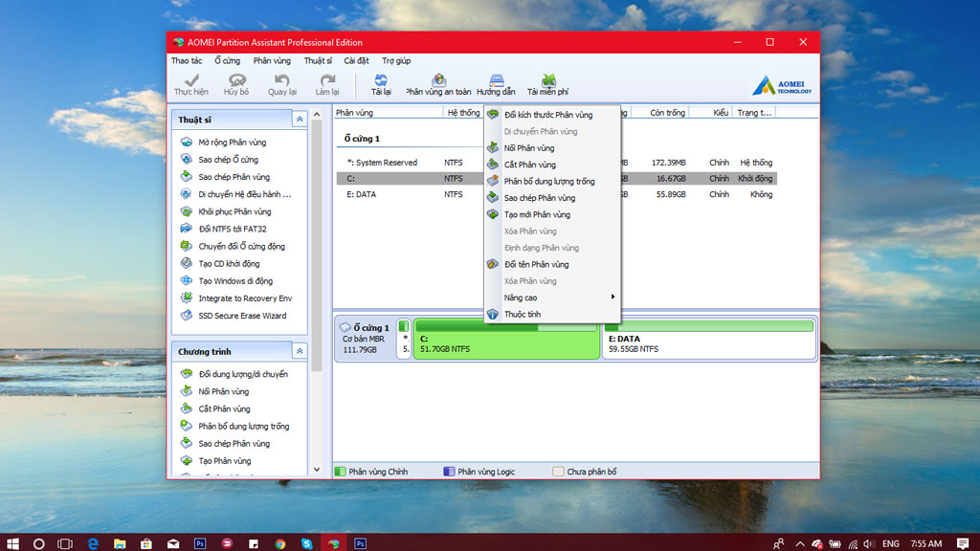This screenshot has height=551, width=980.
Task: Click Sao chép Phân vùng under Thuật sĩ
Action: tap(234, 177)
